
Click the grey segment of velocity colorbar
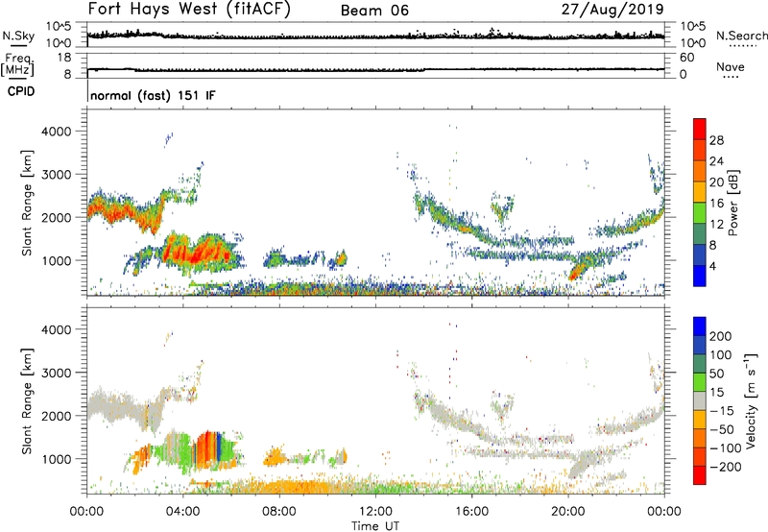700,401
